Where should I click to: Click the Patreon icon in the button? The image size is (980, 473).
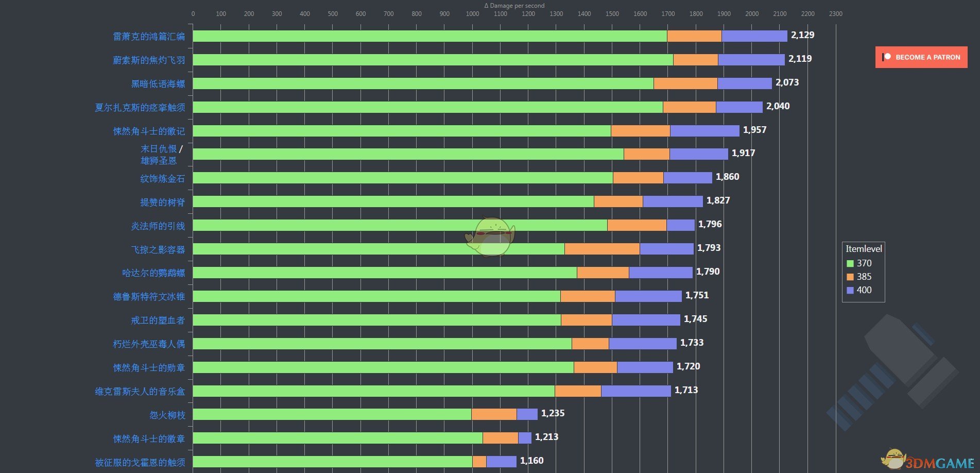click(x=886, y=57)
